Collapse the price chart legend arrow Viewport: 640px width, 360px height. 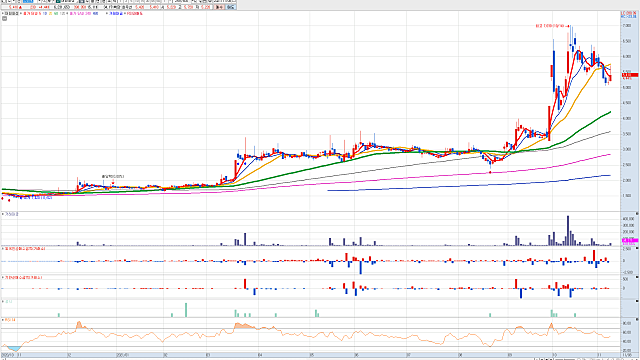click(3, 13)
